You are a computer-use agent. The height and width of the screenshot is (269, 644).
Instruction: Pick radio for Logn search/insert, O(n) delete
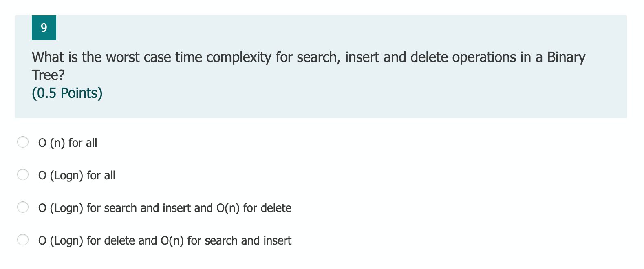pyautogui.click(x=23, y=207)
